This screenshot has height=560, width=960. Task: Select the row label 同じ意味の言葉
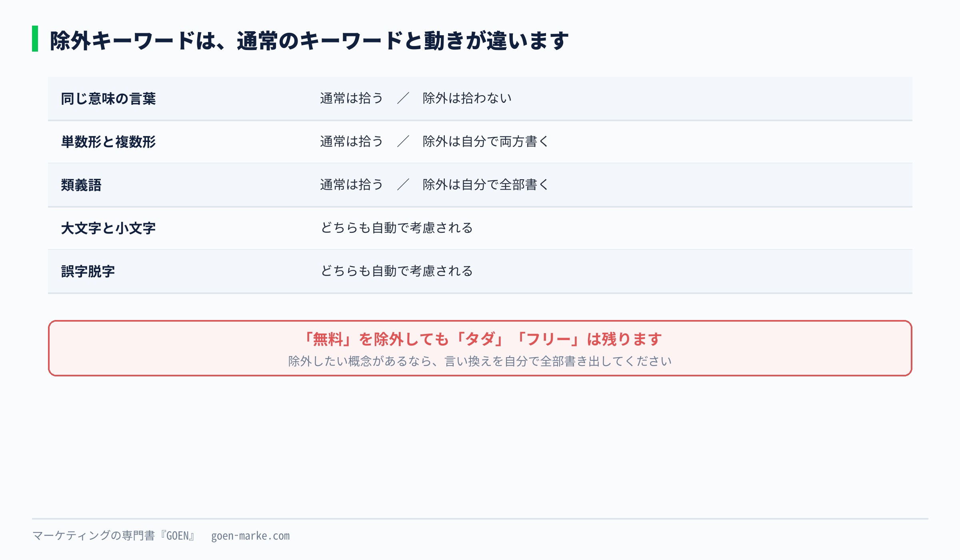point(108,98)
